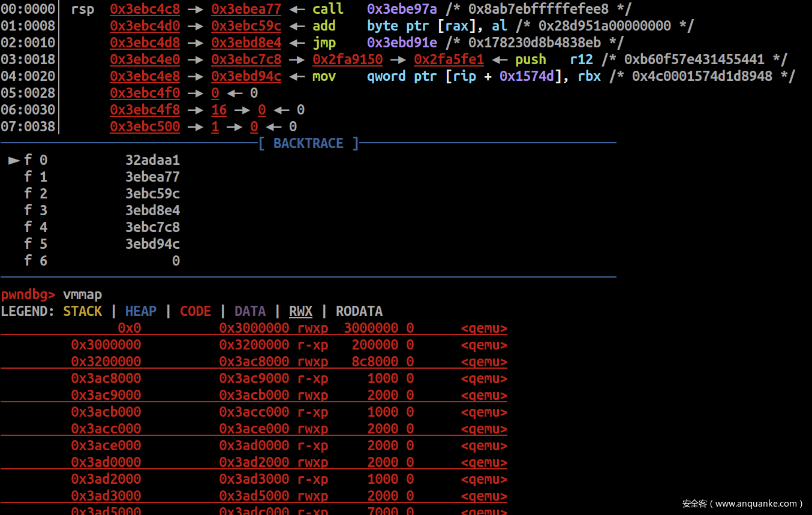
Task: Click the vmmap command text after the prompt
Action: click(x=82, y=294)
